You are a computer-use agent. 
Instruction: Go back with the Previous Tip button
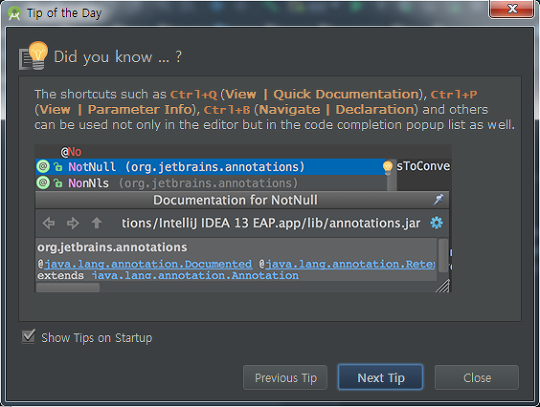click(x=285, y=378)
